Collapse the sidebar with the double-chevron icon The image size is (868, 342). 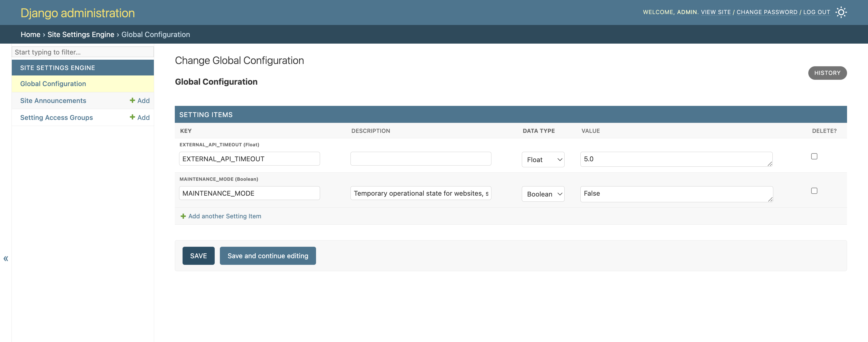pos(6,259)
